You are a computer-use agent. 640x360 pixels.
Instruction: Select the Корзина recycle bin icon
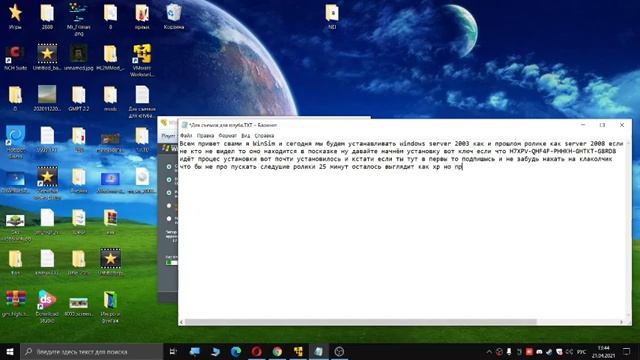pos(174,16)
